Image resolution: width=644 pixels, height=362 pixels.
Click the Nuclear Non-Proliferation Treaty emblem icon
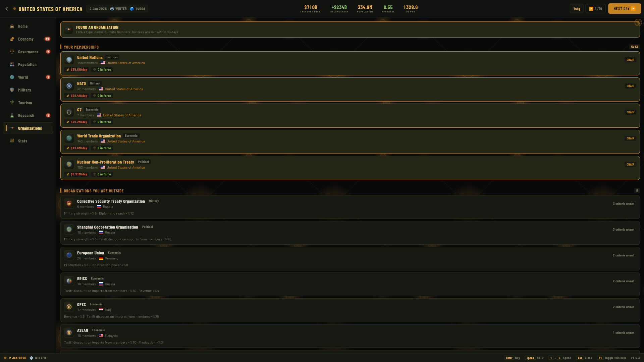click(x=69, y=165)
